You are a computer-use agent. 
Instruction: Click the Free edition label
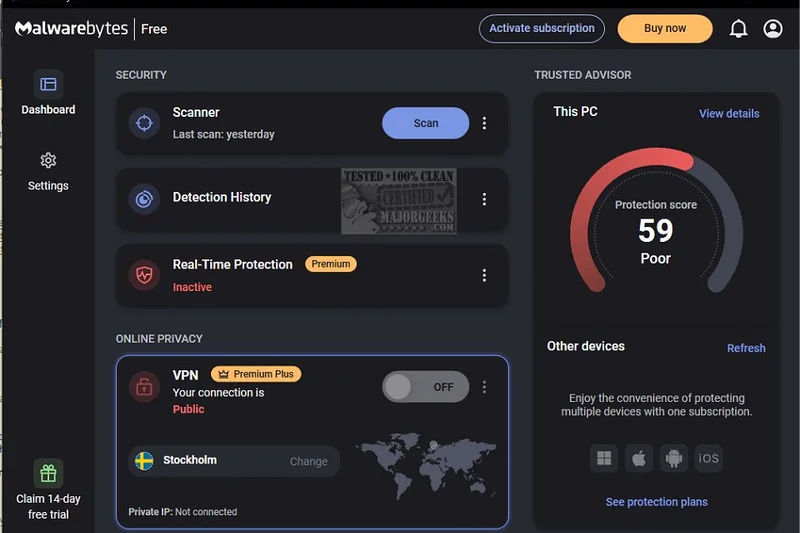pyautogui.click(x=154, y=29)
